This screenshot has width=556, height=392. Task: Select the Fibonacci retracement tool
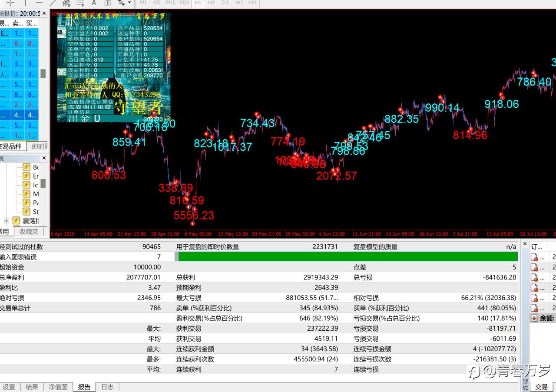pyautogui.click(x=80, y=3)
